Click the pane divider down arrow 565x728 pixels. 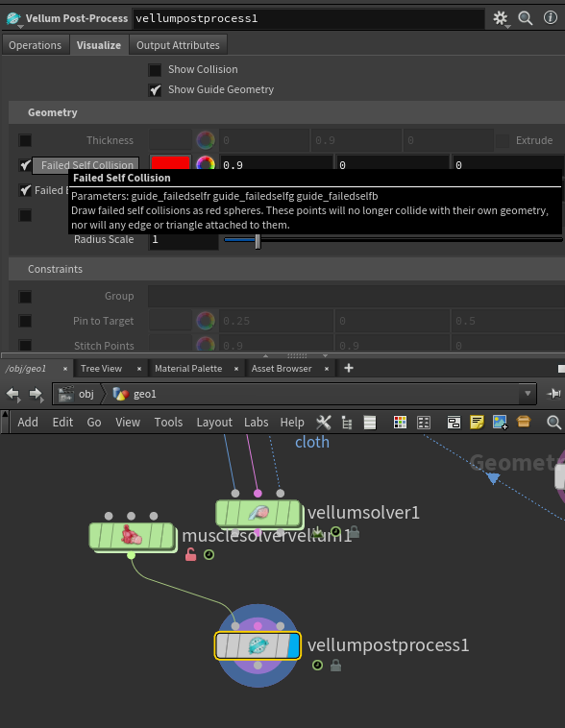[x=325, y=356]
